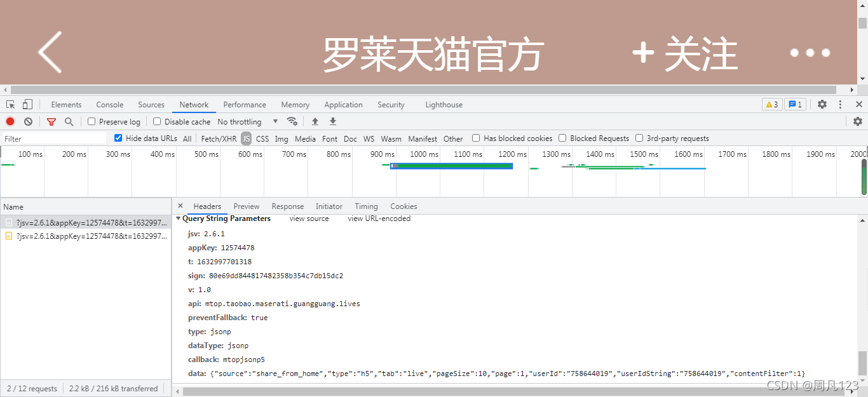The image size is (868, 397).
Task: Check the Has blocked cookies box
Action: click(476, 138)
